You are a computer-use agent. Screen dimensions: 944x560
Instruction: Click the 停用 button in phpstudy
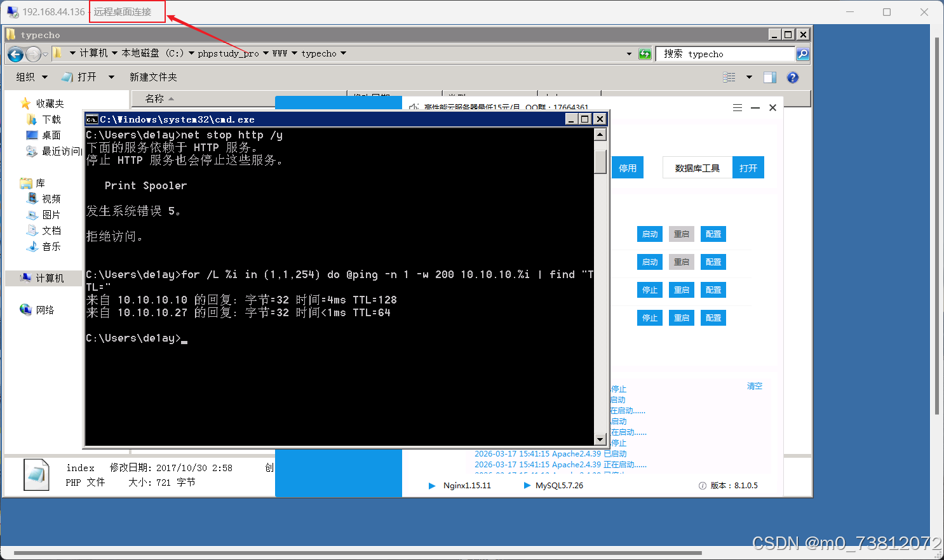tap(628, 168)
